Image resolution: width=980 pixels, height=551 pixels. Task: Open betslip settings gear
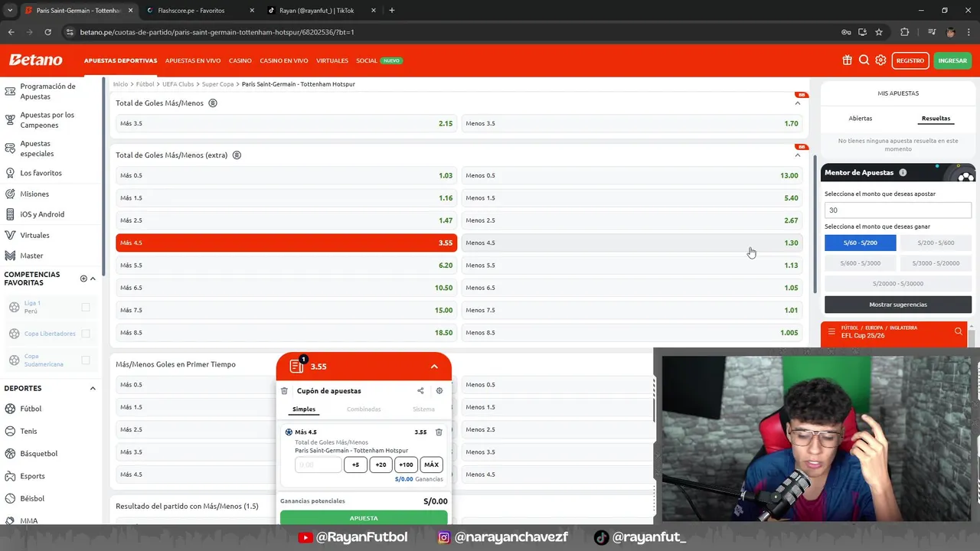pyautogui.click(x=439, y=391)
